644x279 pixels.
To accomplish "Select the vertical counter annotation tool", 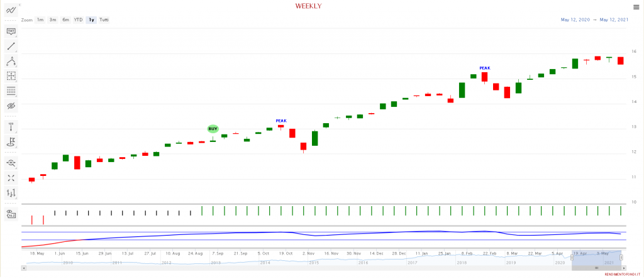I will (x=11, y=128).
